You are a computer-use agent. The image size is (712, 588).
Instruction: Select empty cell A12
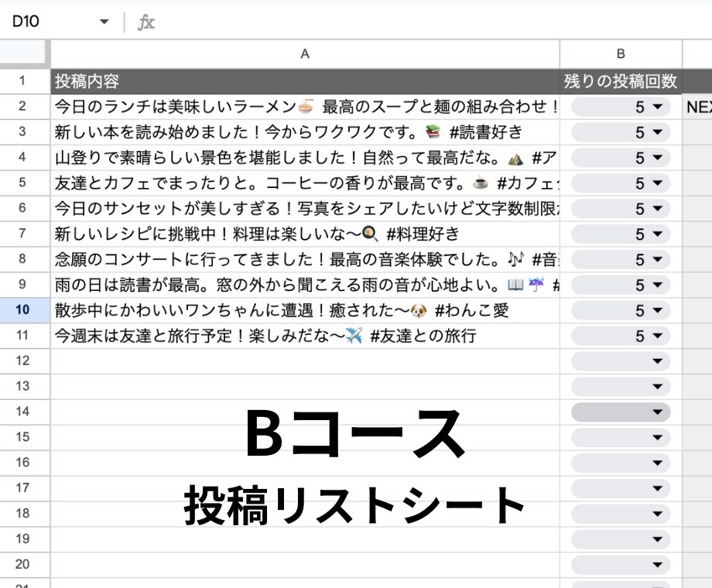tap(305, 361)
